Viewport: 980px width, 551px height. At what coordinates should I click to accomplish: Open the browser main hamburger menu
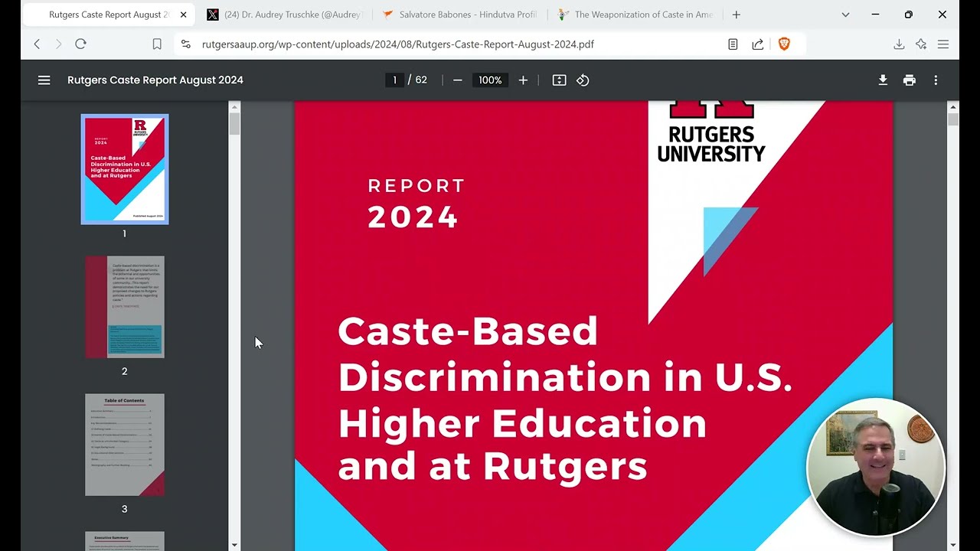coord(943,44)
